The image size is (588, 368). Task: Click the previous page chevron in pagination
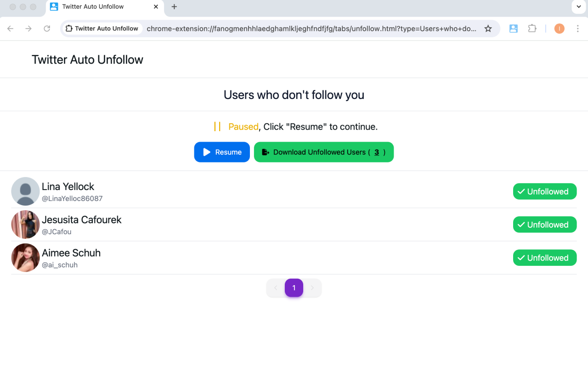click(x=275, y=287)
